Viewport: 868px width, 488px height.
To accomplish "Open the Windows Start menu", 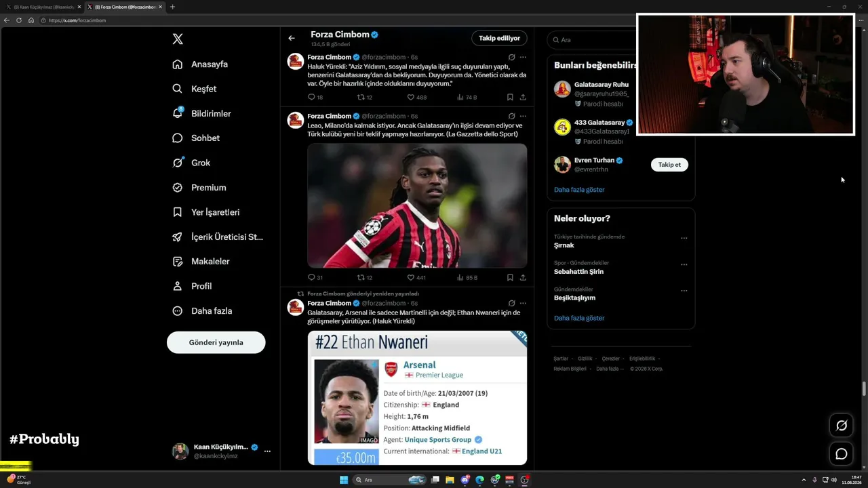I will tap(344, 480).
